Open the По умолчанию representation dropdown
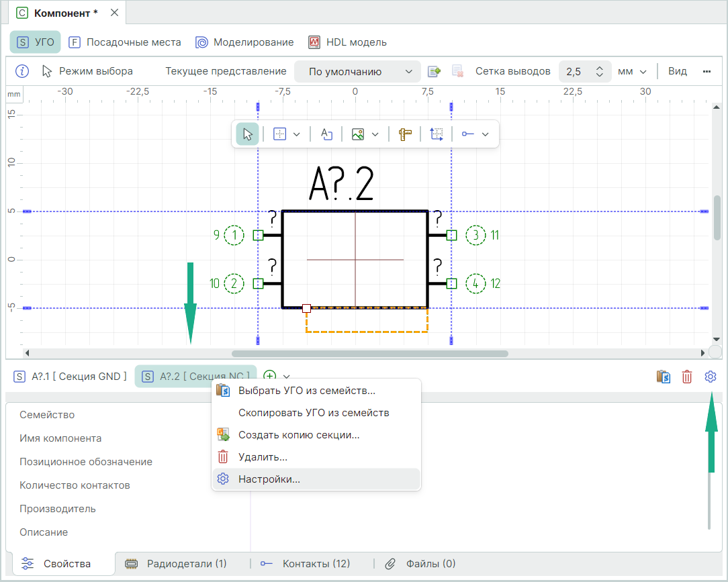The image size is (728, 582). pyautogui.click(x=361, y=72)
